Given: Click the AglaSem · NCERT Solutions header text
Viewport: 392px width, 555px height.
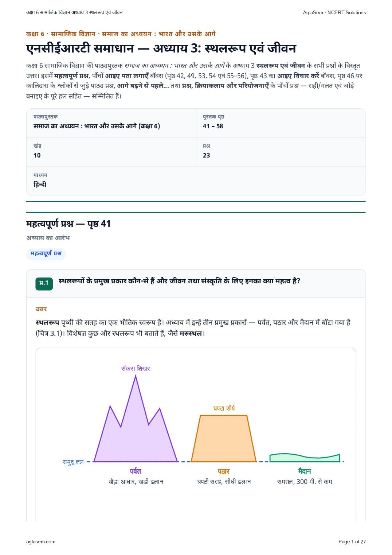Looking at the screenshot, I should coord(334,12).
